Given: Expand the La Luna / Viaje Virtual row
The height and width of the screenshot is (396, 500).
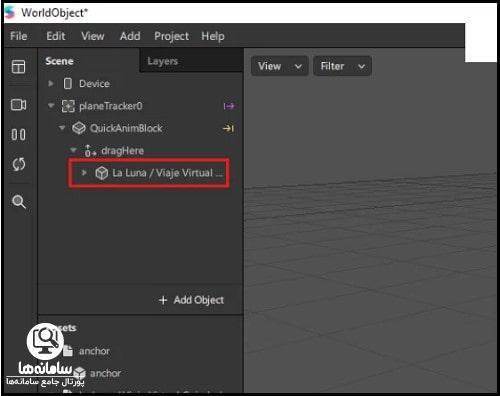Looking at the screenshot, I should (84, 172).
